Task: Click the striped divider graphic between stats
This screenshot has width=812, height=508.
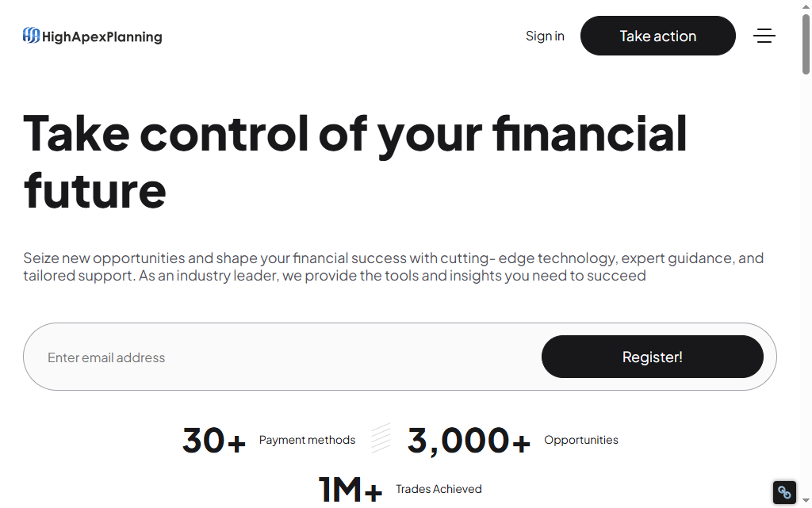Action: pos(381,438)
